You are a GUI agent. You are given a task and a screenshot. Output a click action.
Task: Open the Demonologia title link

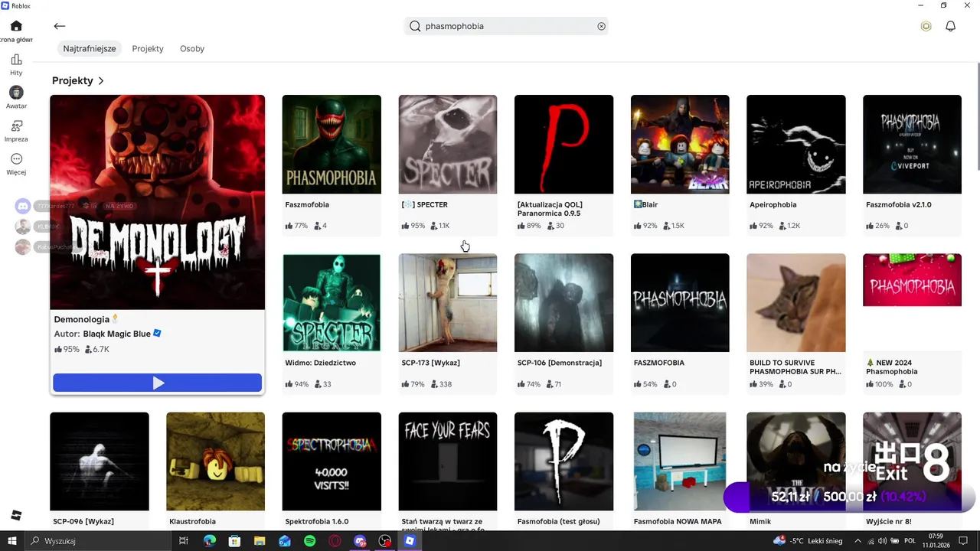pyautogui.click(x=82, y=319)
